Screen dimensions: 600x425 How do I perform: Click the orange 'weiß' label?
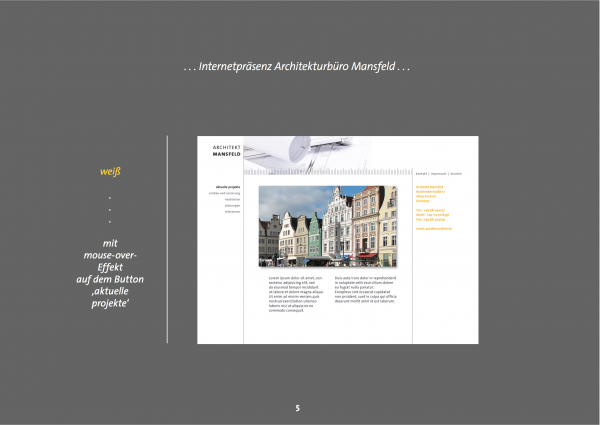[110, 171]
